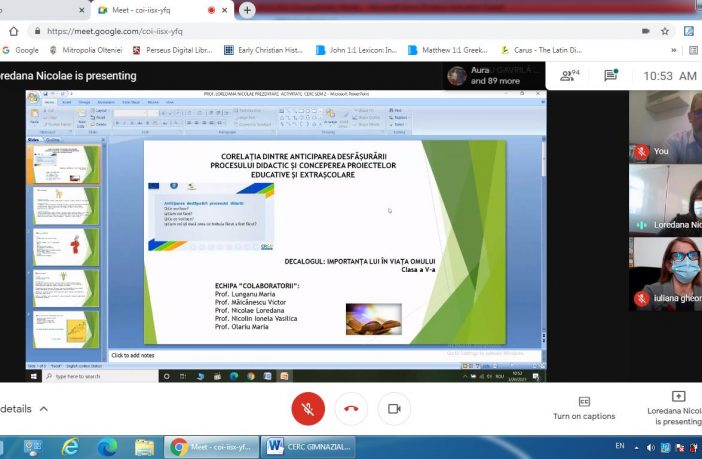Bookmark this page with the star icon
Screen dimensions: 702x459
pos(661,30)
